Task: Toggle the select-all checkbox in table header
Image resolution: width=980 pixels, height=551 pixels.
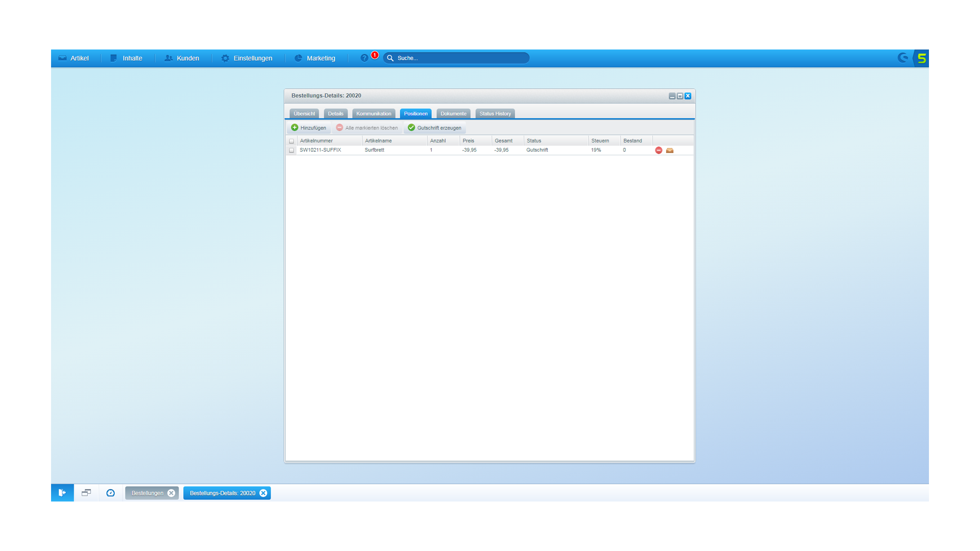Action: (x=291, y=141)
